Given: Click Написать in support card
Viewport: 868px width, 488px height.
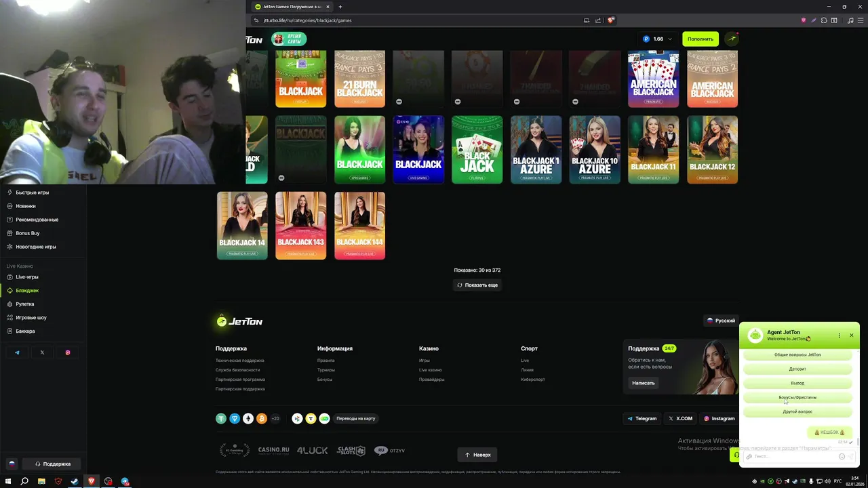Looking at the screenshot, I should tap(644, 383).
